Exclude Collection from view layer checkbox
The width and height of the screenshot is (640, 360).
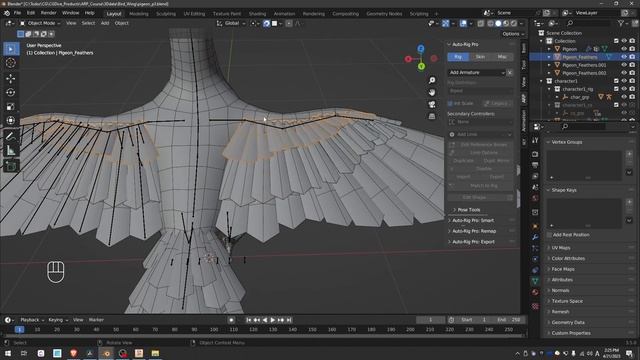coord(616,41)
